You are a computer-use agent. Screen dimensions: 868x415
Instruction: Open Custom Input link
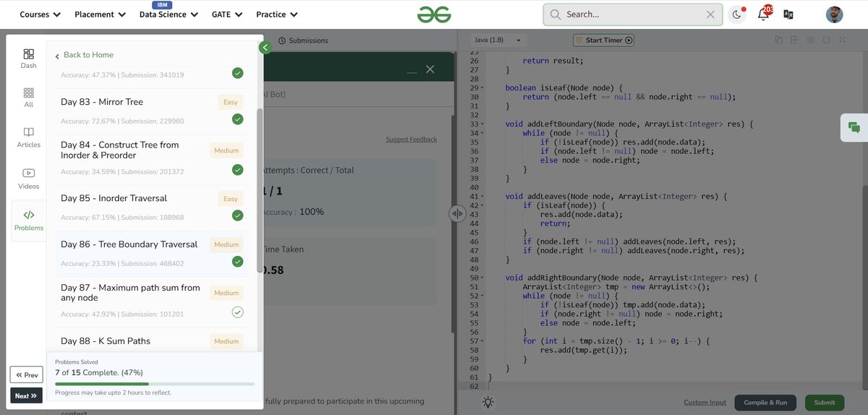pos(705,402)
